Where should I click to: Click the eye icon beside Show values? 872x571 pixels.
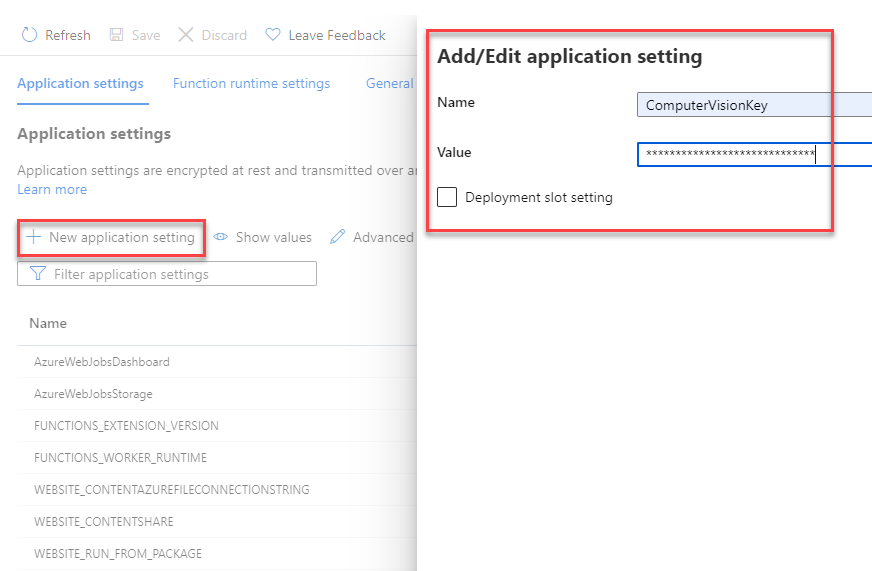[x=221, y=237]
